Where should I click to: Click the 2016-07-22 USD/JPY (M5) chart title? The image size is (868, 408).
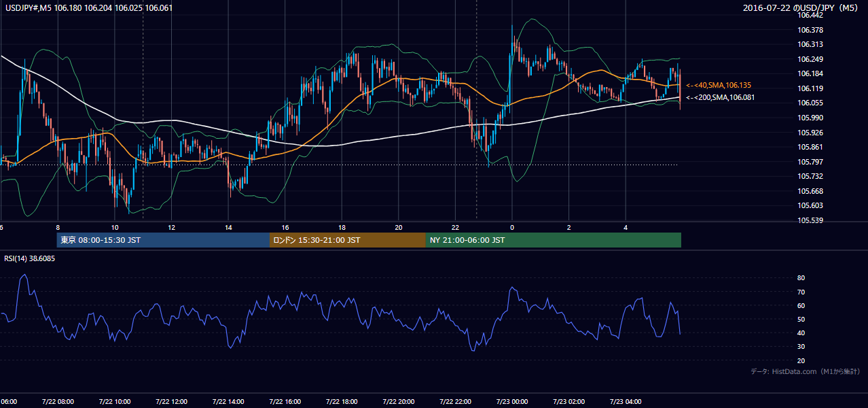pos(801,7)
